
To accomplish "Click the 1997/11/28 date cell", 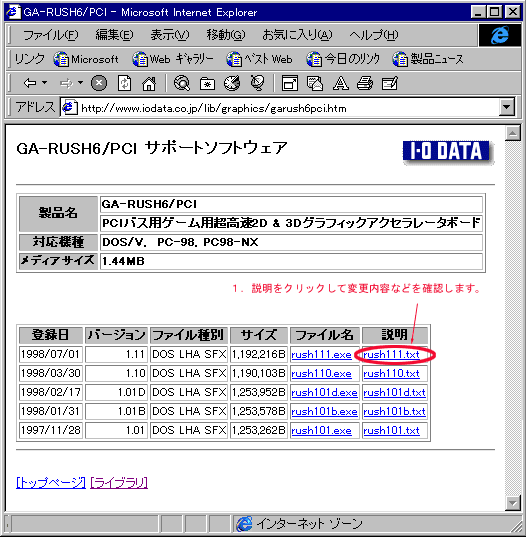I will point(51,430).
